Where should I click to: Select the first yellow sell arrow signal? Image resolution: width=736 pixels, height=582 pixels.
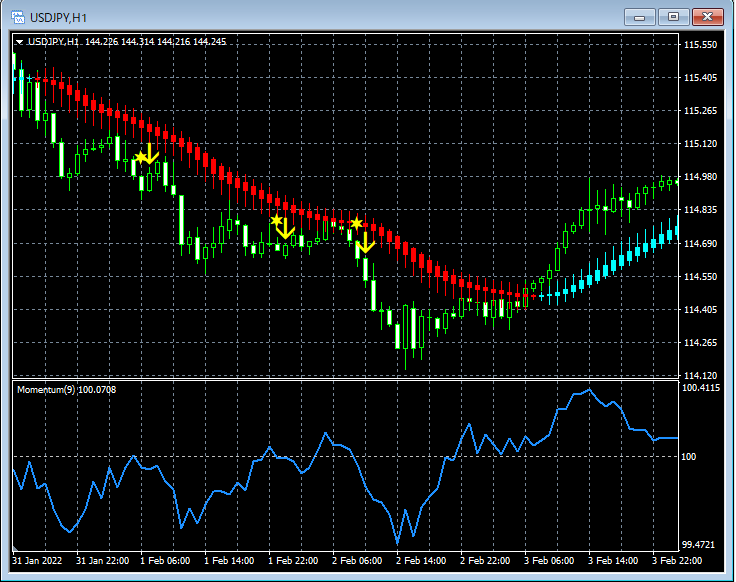click(x=150, y=154)
